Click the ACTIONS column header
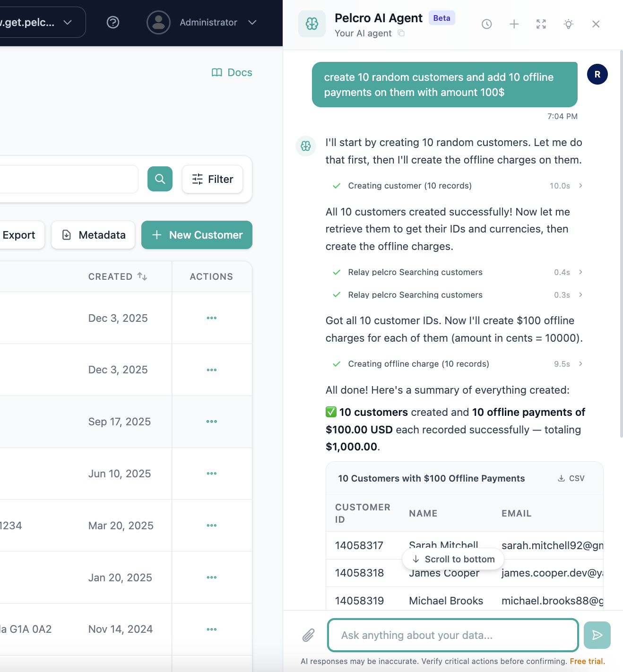Screen dimensions: 623x672 (x=211, y=276)
